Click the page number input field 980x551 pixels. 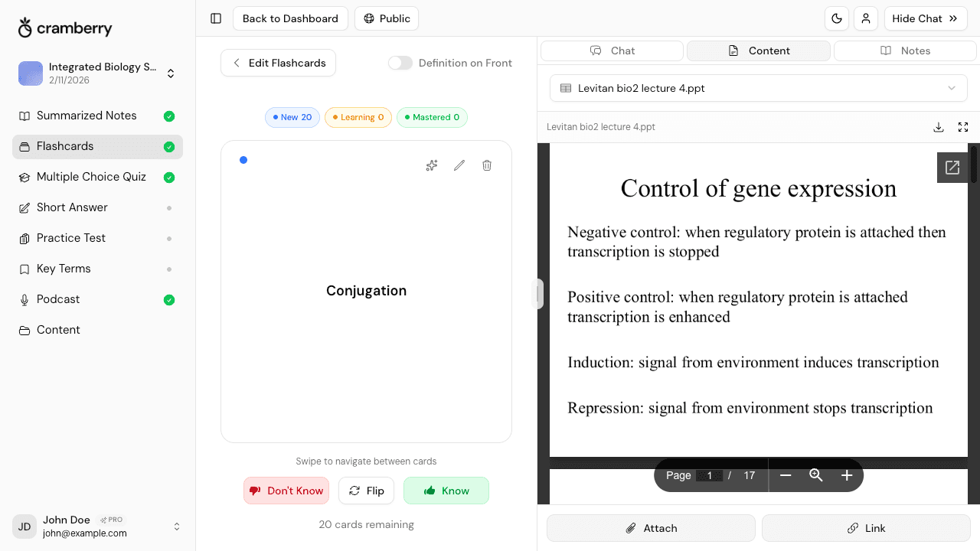coord(710,475)
